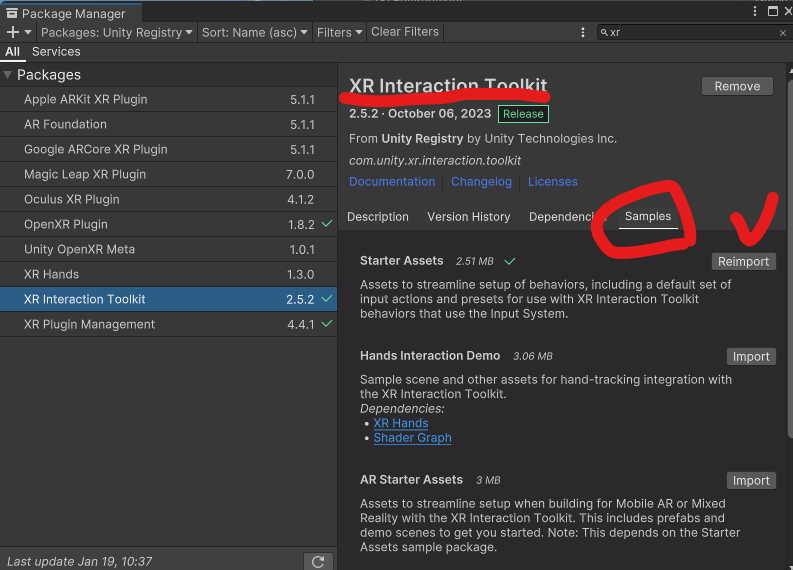Open the Shader Graph dependency link
The width and height of the screenshot is (793, 570).
pos(412,438)
